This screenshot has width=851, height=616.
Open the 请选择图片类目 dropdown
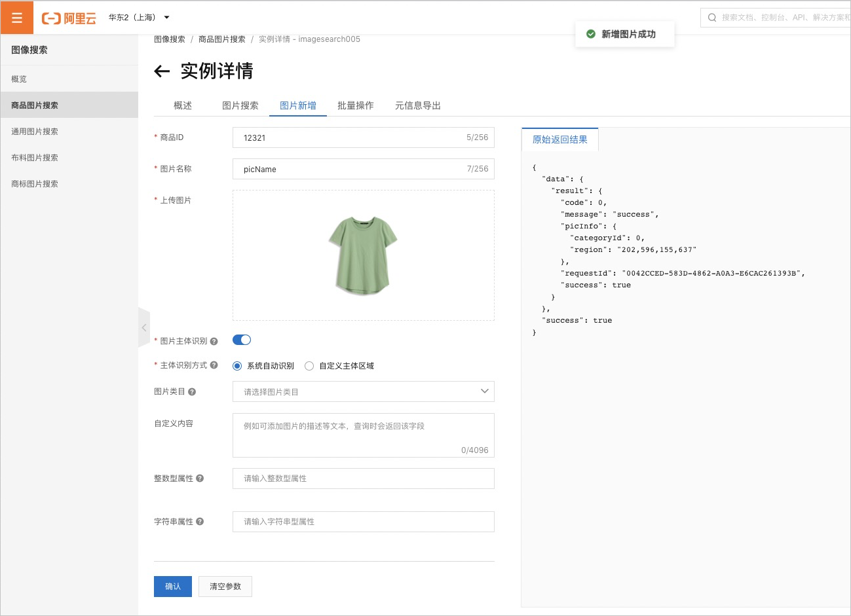pyautogui.click(x=364, y=391)
